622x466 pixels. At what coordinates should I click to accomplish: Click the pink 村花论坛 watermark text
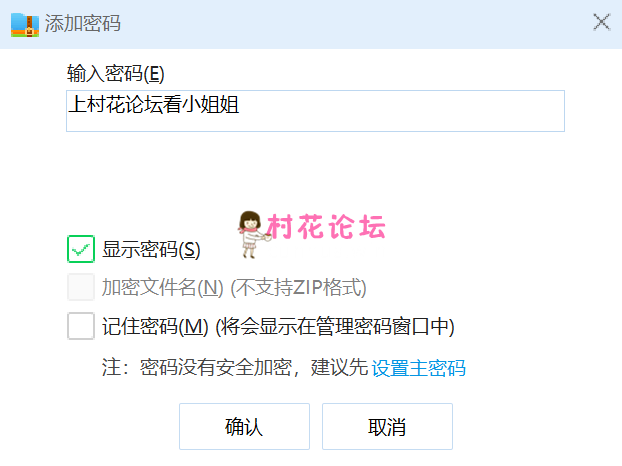click(x=326, y=227)
